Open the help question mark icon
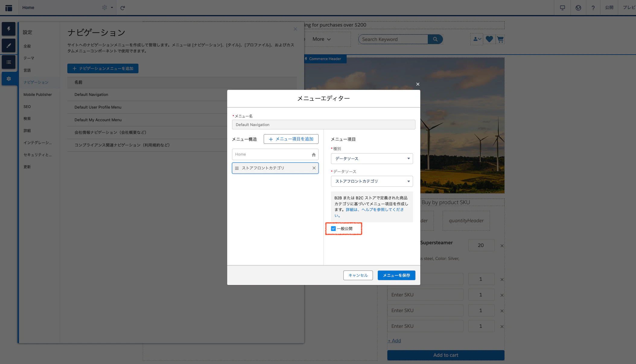Screen dimensions: 636x364 click(593, 8)
